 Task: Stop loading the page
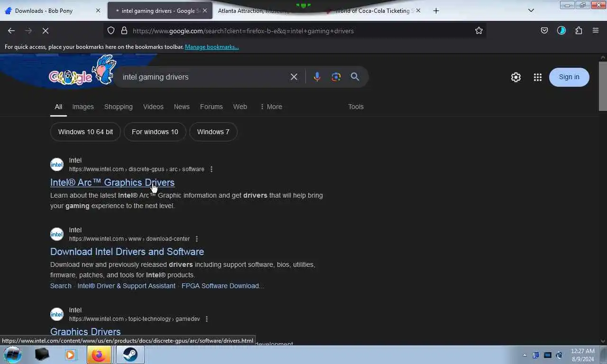[46, 31]
